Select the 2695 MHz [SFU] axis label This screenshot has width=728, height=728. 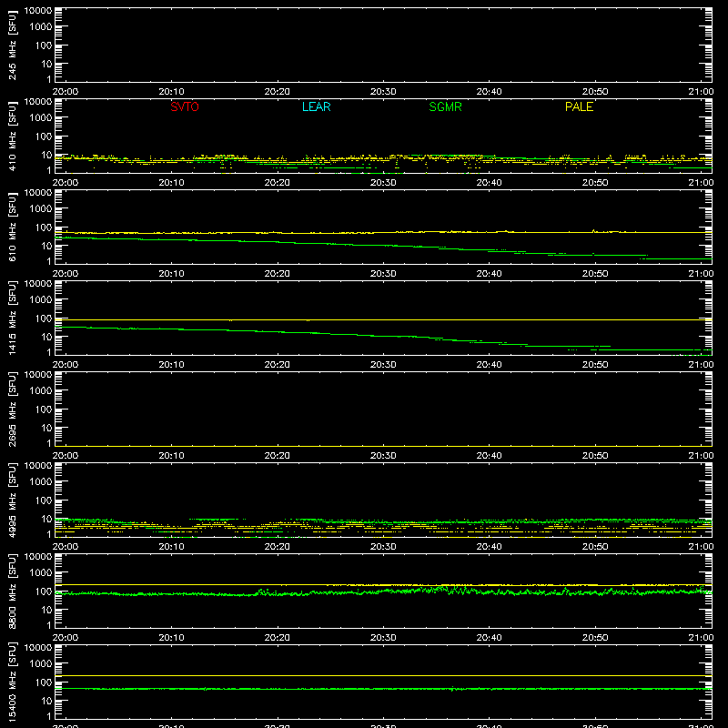(x=12, y=409)
